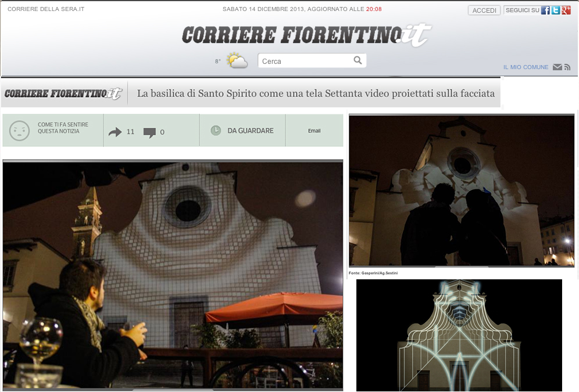Click the magnifying glass search icon
Image resolution: width=579 pixels, height=392 pixels.
pyautogui.click(x=358, y=60)
